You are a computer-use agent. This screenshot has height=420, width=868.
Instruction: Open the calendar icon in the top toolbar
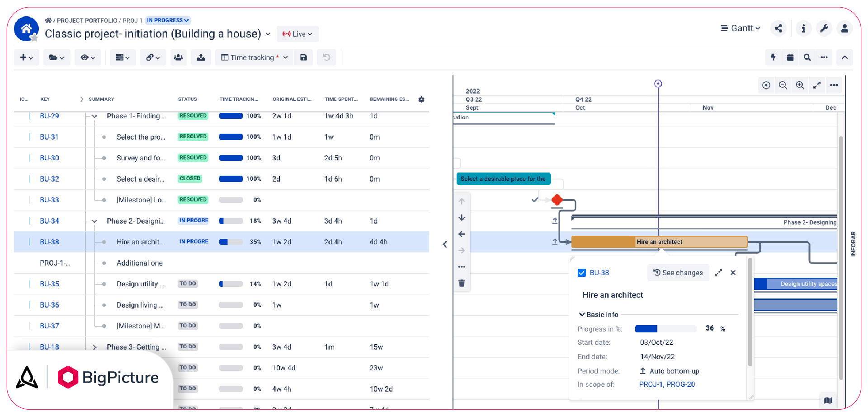790,57
